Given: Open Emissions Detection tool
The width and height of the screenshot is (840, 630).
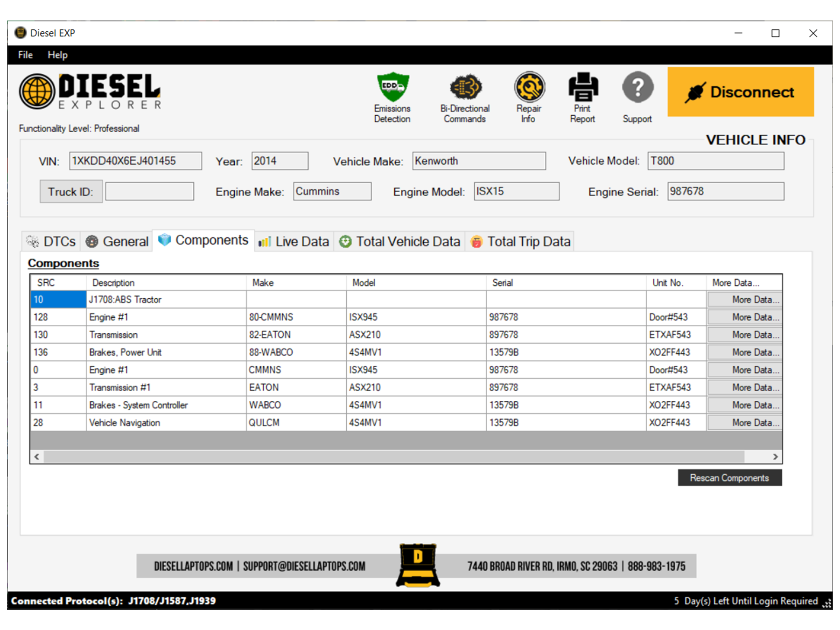Looking at the screenshot, I should click(392, 97).
